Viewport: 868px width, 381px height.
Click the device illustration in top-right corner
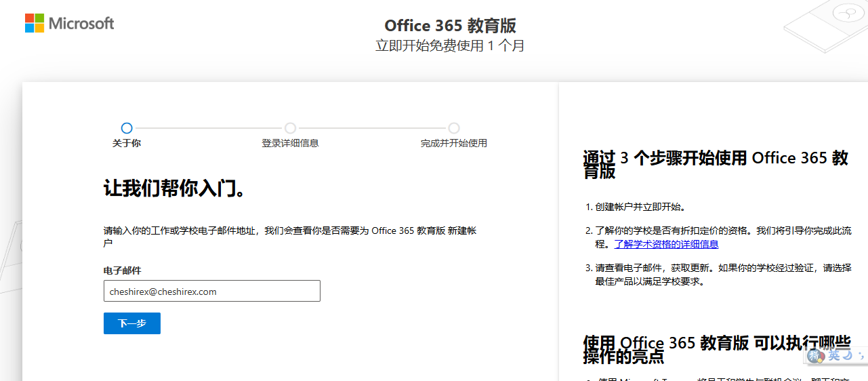827,27
